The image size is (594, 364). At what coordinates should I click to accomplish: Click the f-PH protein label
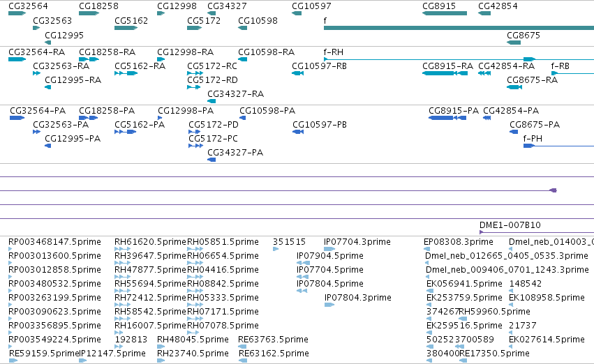[x=533, y=139]
